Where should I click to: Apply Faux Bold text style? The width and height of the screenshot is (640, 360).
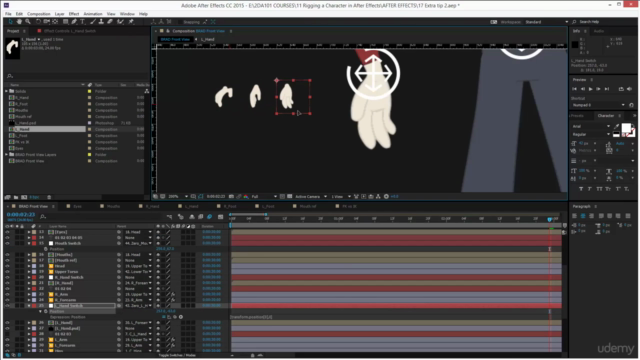[581, 189]
